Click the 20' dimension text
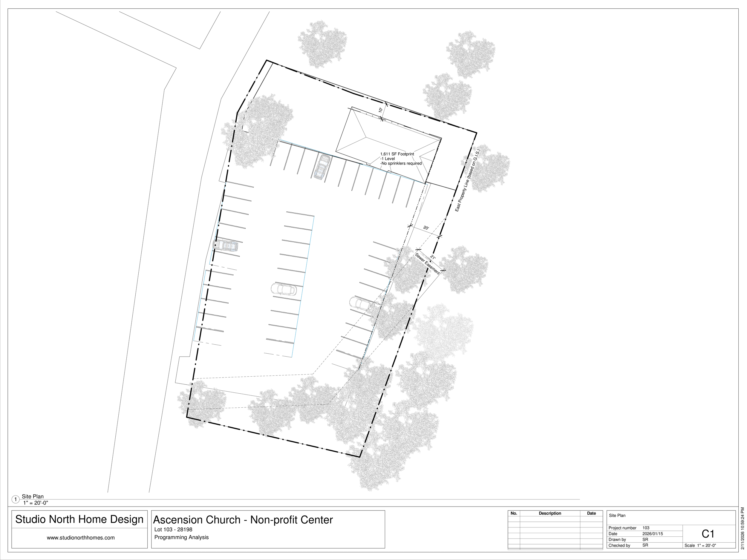Screen dimensions: 747x560 (426, 228)
